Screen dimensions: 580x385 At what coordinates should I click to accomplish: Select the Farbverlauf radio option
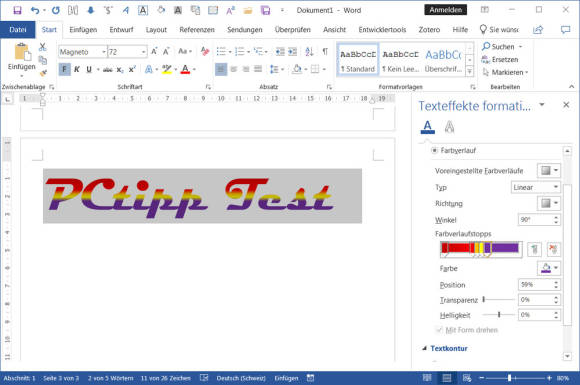tap(435, 151)
